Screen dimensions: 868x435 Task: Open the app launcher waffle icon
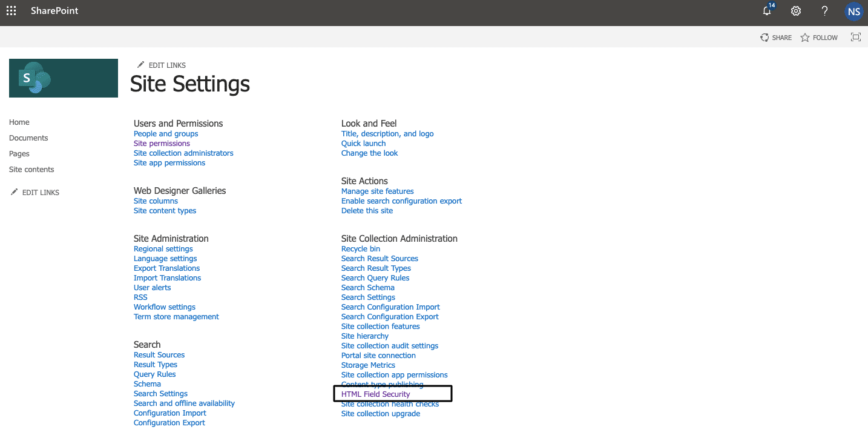tap(11, 11)
